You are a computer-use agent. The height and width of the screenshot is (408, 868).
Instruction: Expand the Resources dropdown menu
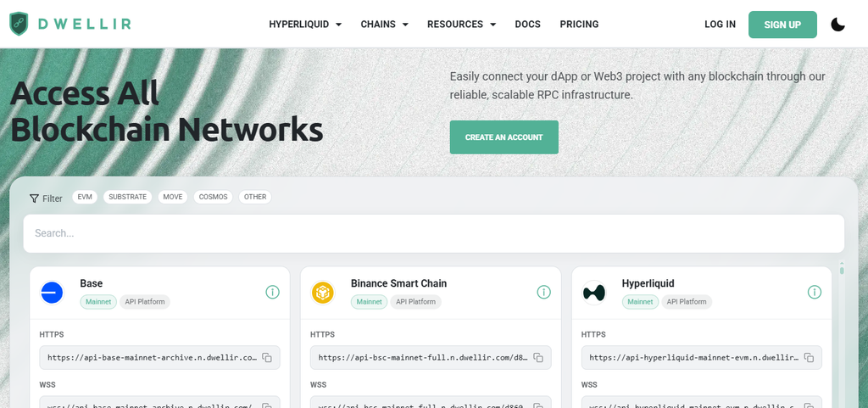click(x=461, y=25)
